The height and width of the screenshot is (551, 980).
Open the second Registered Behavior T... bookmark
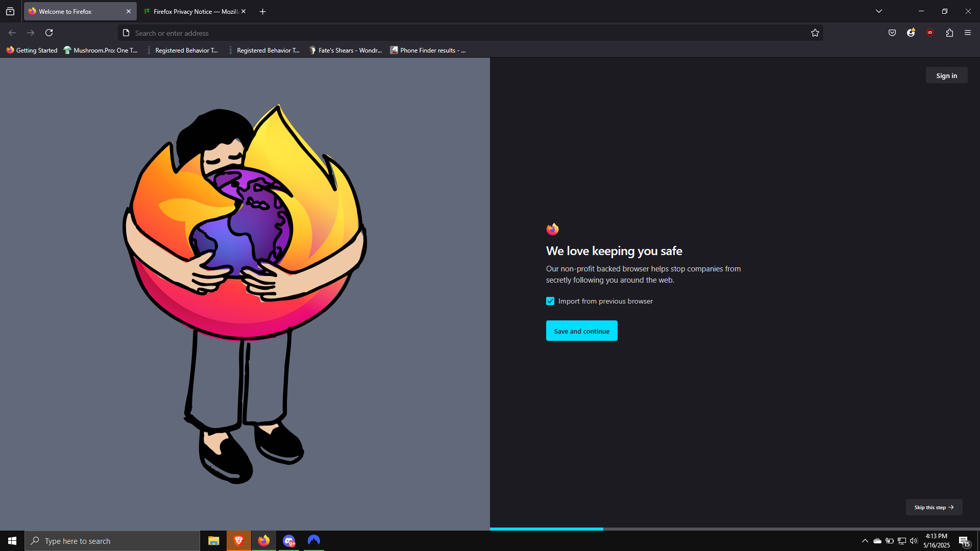click(264, 50)
